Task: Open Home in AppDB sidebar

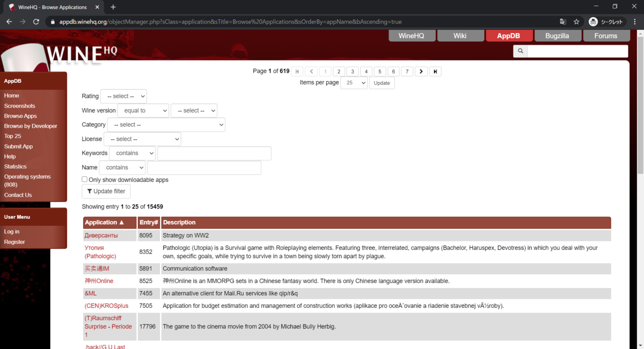Action: pos(12,95)
